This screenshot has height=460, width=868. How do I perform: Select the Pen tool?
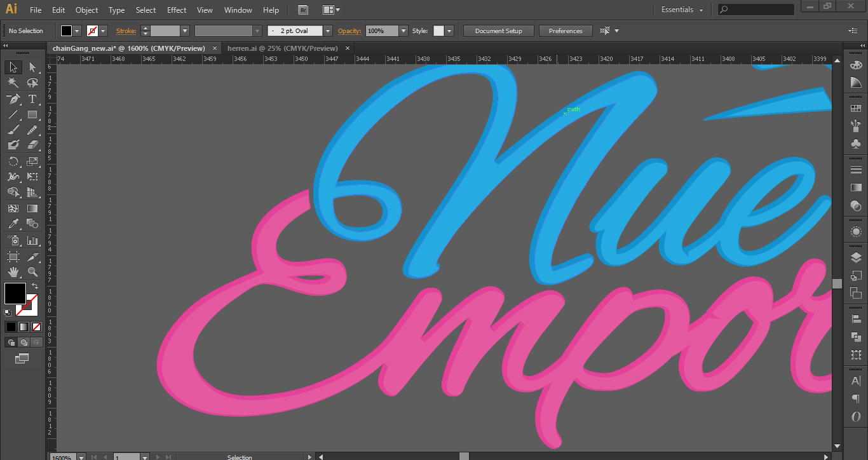(x=13, y=99)
